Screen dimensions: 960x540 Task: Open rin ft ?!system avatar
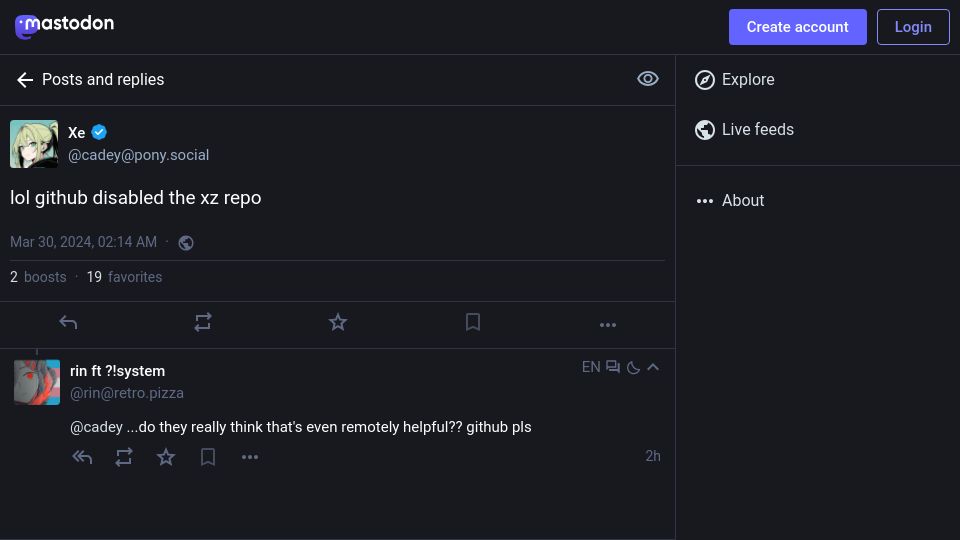click(37, 382)
